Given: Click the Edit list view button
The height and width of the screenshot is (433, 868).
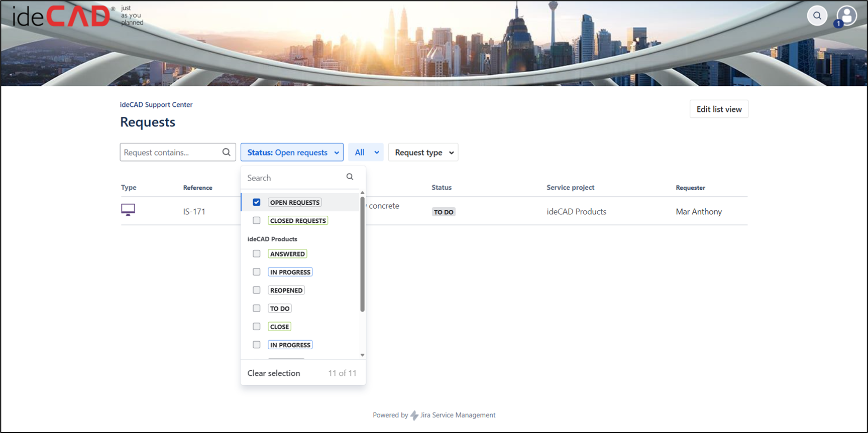Looking at the screenshot, I should tap(719, 109).
